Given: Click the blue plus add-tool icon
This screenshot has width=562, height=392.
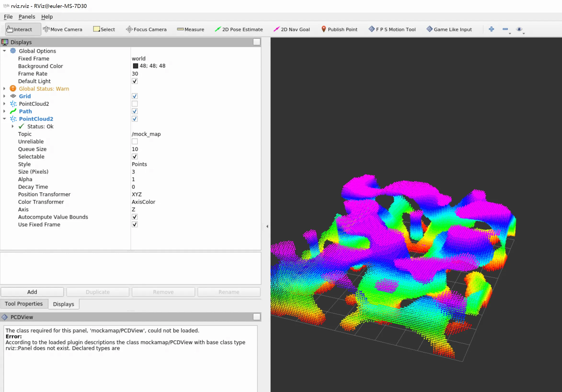Looking at the screenshot, I should point(491,29).
